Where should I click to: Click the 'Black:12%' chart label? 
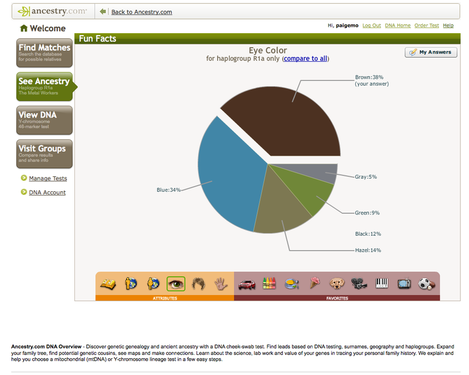(x=368, y=234)
